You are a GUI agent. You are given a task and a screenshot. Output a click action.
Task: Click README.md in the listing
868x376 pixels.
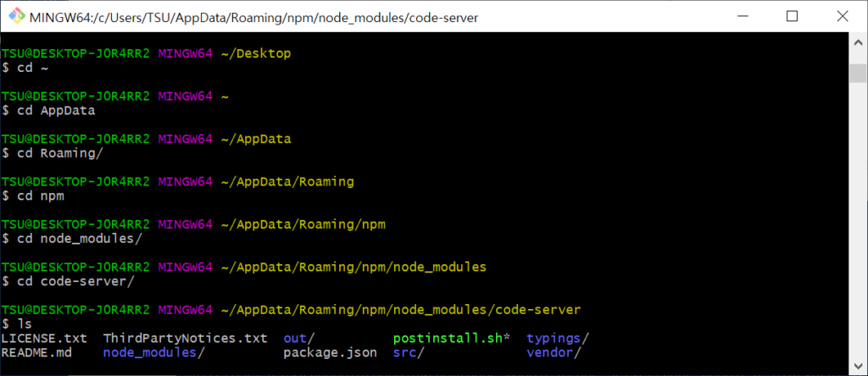[x=36, y=352]
